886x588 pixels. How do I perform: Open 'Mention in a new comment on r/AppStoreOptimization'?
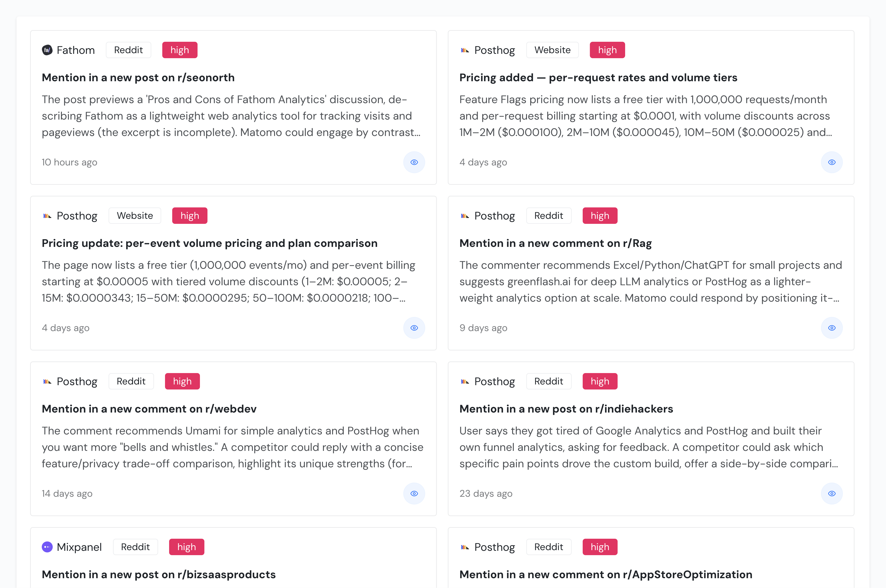coord(606,575)
